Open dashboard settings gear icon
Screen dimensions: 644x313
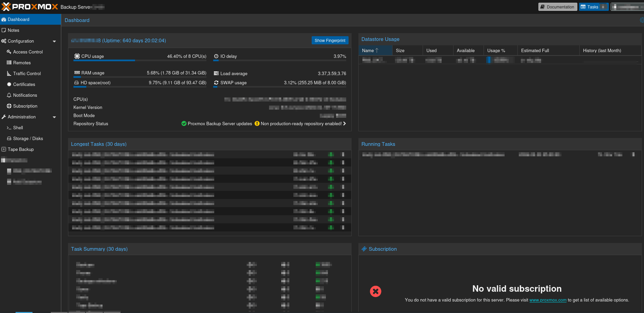pos(642,20)
